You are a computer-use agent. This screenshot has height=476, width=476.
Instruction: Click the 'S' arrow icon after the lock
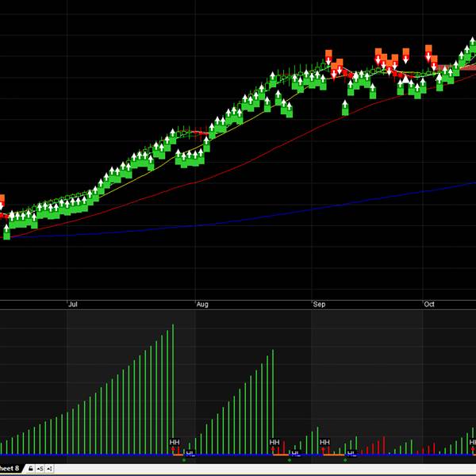[x=40, y=469]
